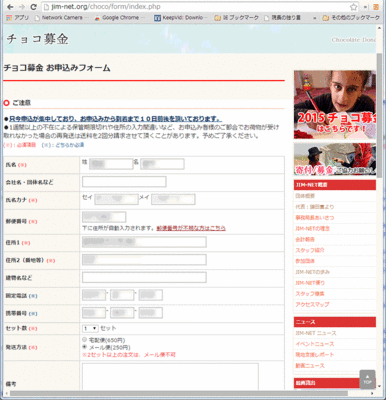Viewport: 386px width, 400px height.
Task: Open the イベントニュース link
Action: tap(315, 344)
